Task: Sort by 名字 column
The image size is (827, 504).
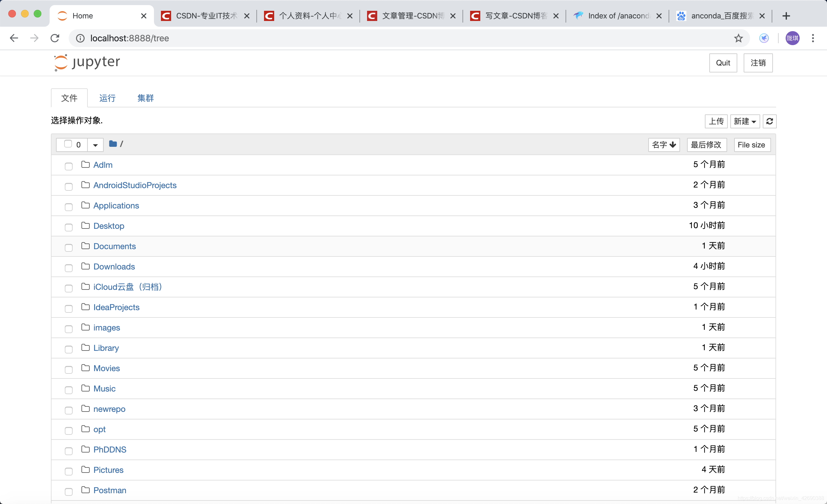Action: pyautogui.click(x=664, y=145)
